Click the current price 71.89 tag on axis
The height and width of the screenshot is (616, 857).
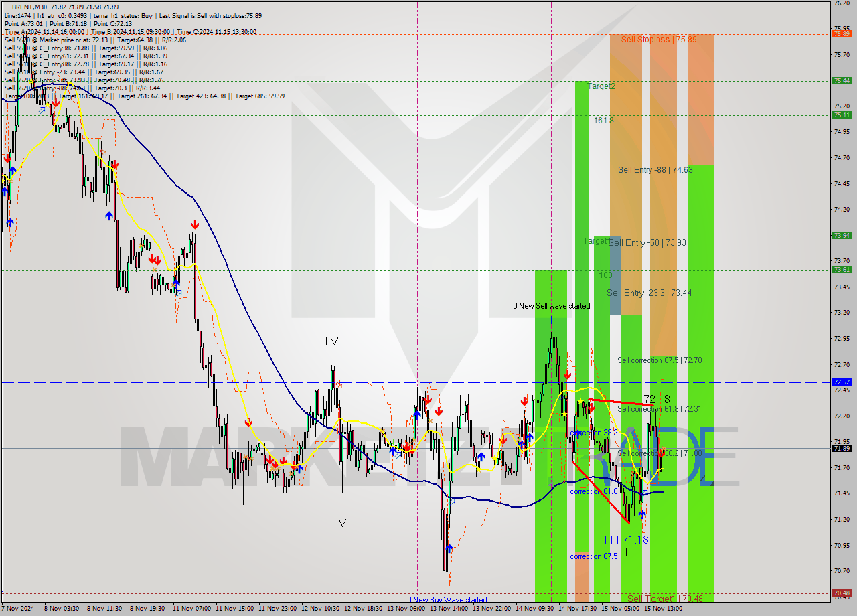coord(842,448)
